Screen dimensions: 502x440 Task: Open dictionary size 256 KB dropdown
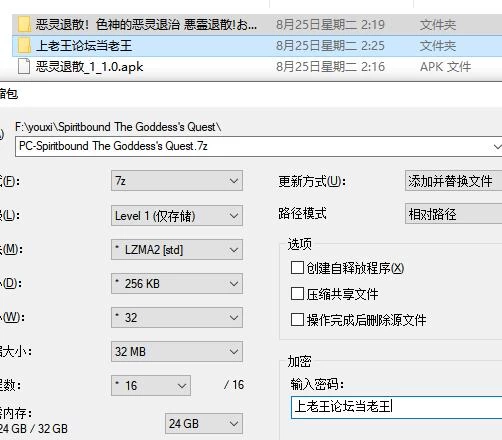177,284
